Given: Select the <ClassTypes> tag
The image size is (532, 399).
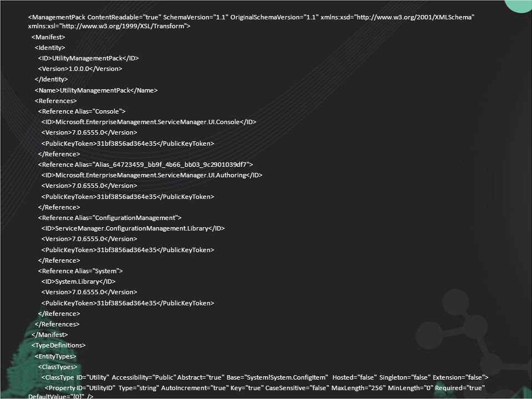Looking at the screenshot, I should 58,367.
